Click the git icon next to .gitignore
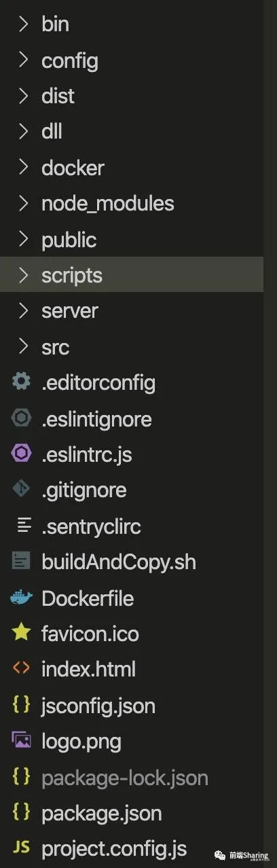Viewport: 277px width, 868px height. pyautogui.click(x=22, y=490)
